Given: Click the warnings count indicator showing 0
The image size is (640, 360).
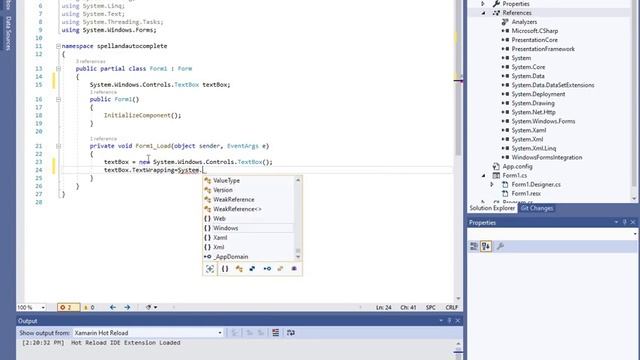Looking at the screenshot, I should (89, 307).
